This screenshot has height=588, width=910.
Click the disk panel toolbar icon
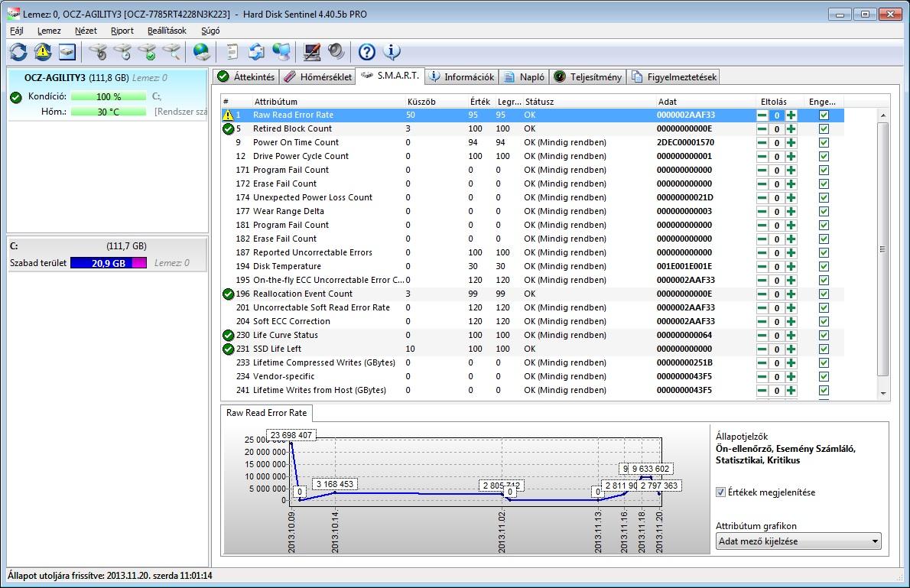(67, 52)
